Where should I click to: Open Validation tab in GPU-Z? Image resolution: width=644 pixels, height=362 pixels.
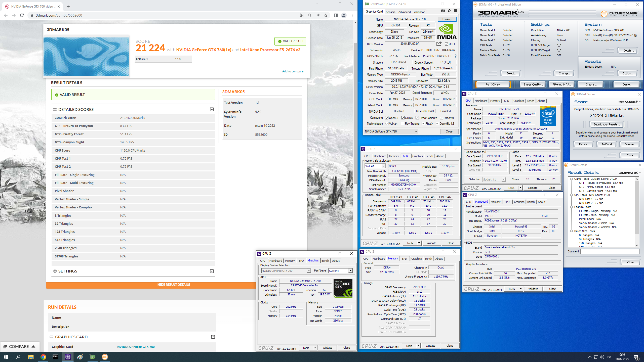(x=419, y=12)
